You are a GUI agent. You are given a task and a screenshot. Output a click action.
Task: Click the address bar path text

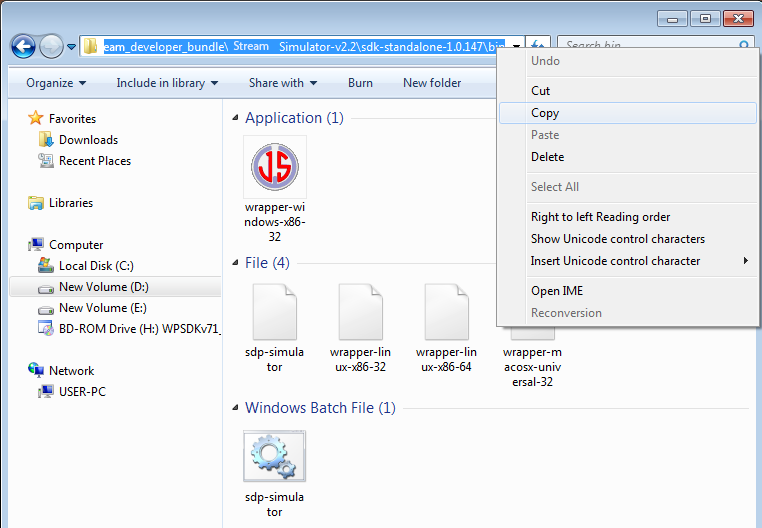pyautogui.click(x=304, y=47)
